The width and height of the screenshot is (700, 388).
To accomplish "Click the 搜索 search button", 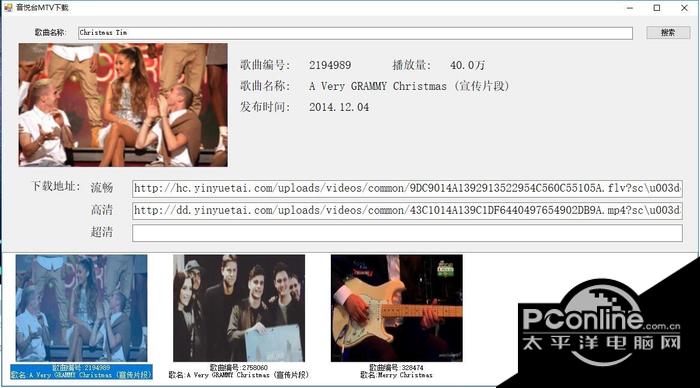I will tap(668, 33).
